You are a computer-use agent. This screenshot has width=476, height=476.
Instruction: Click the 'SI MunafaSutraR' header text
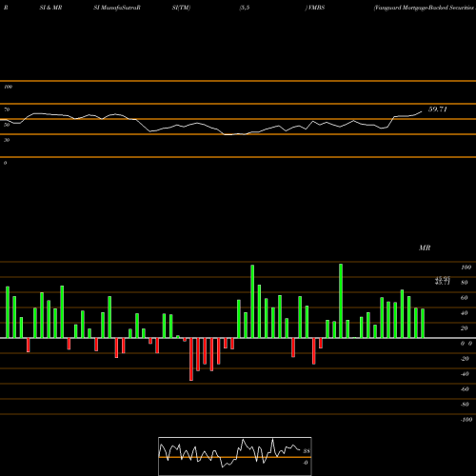tap(117, 8)
